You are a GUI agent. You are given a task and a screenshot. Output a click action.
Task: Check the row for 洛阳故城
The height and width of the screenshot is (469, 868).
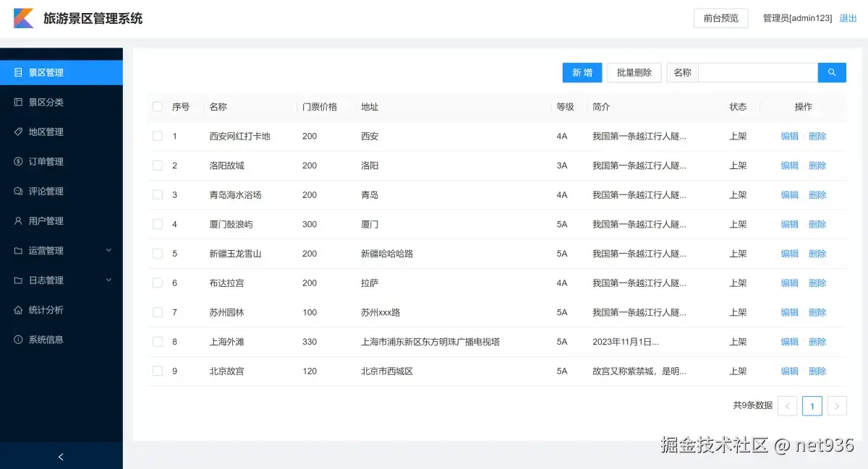(158, 165)
